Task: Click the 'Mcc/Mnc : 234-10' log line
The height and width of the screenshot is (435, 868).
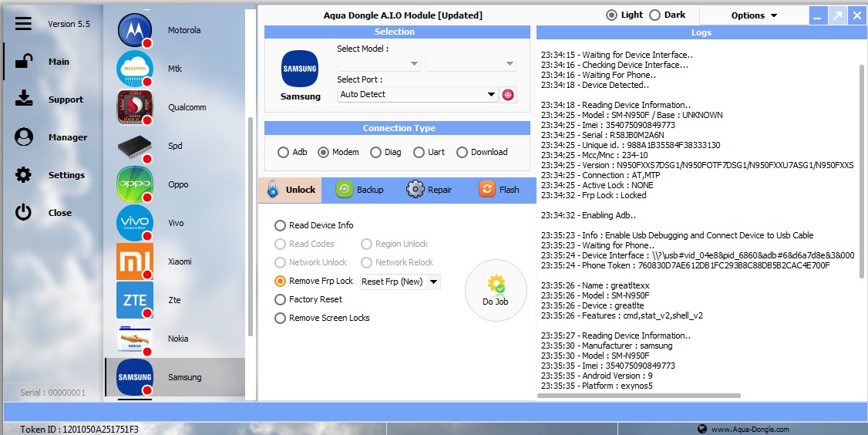Action: point(594,155)
